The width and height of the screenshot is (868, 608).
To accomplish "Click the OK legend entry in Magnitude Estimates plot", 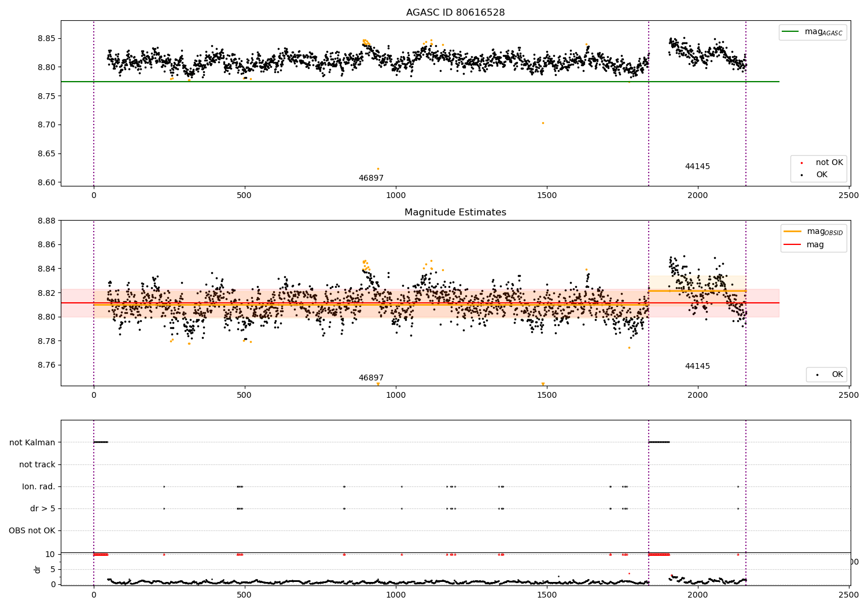I will pos(829,375).
